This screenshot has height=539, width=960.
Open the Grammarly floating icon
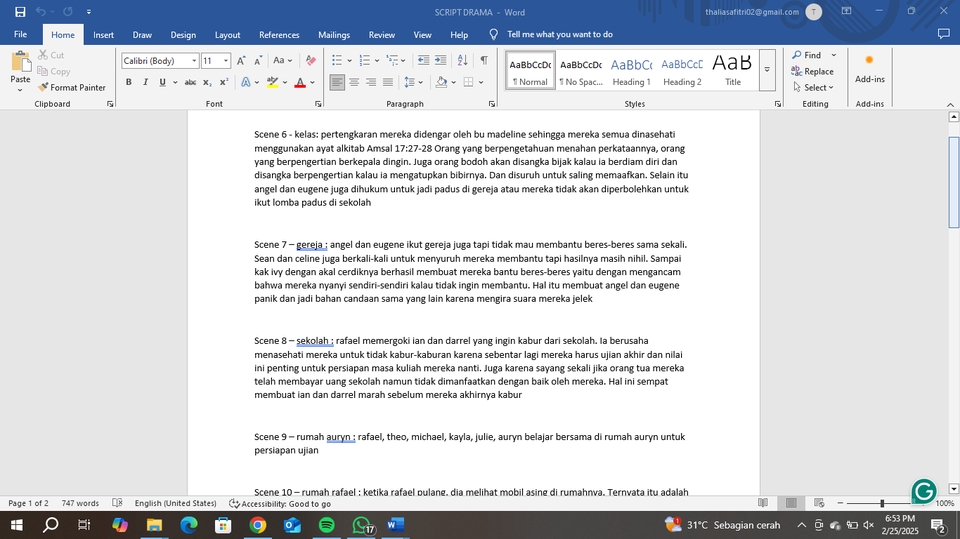click(924, 491)
